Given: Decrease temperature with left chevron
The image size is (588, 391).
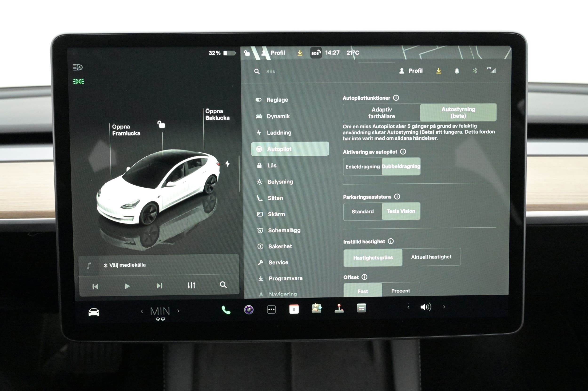Looking at the screenshot, I should click(142, 311).
